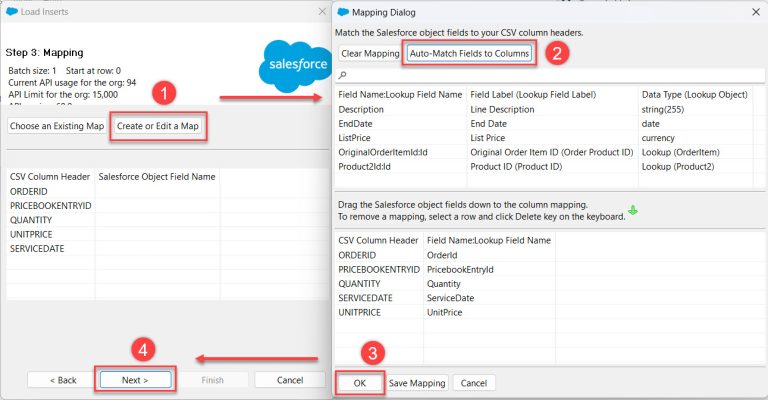Click the Salesforce cloud icon in Load Inserts title
The image size is (768, 400).
[12, 11]
